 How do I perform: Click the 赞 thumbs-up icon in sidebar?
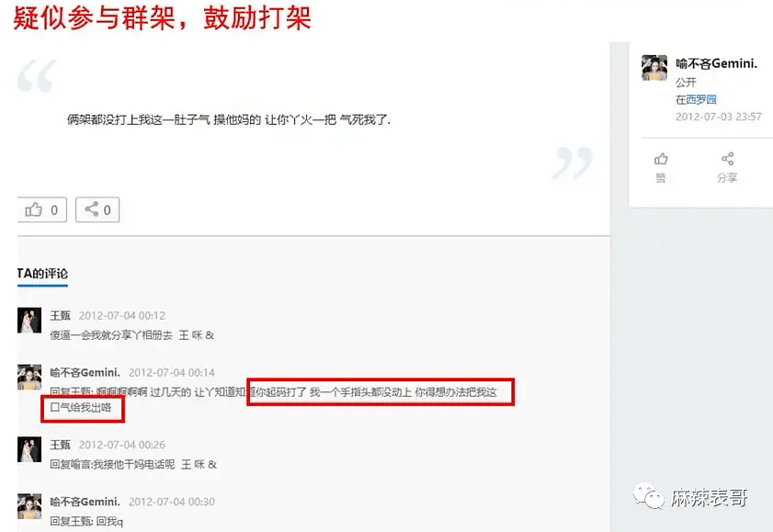[x=661, y=167]
